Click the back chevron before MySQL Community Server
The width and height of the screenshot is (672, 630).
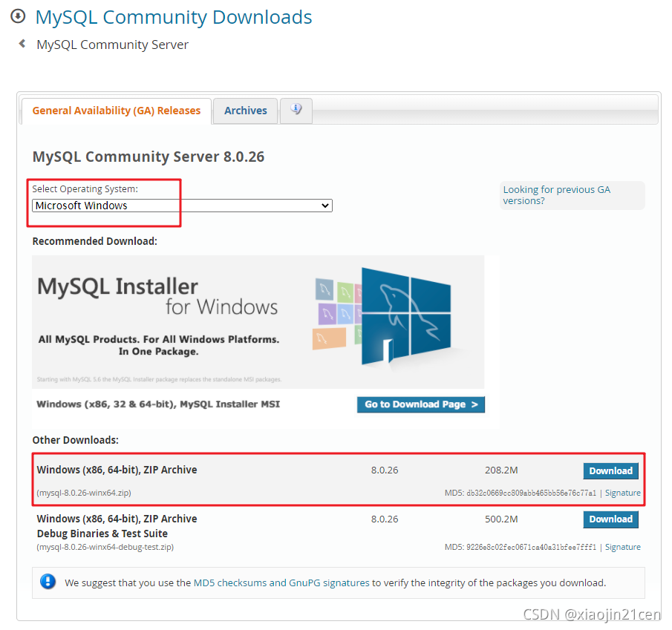point(22,44)
